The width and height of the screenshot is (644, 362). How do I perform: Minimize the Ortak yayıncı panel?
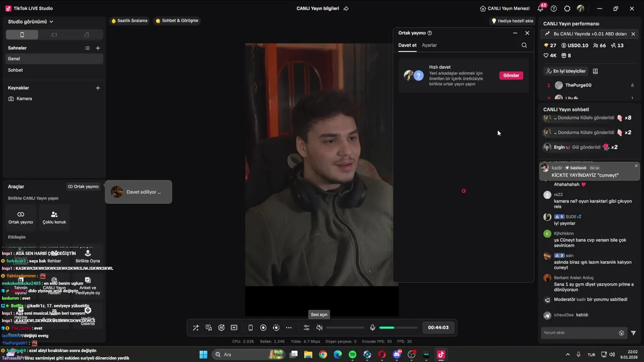pos(515,33)
